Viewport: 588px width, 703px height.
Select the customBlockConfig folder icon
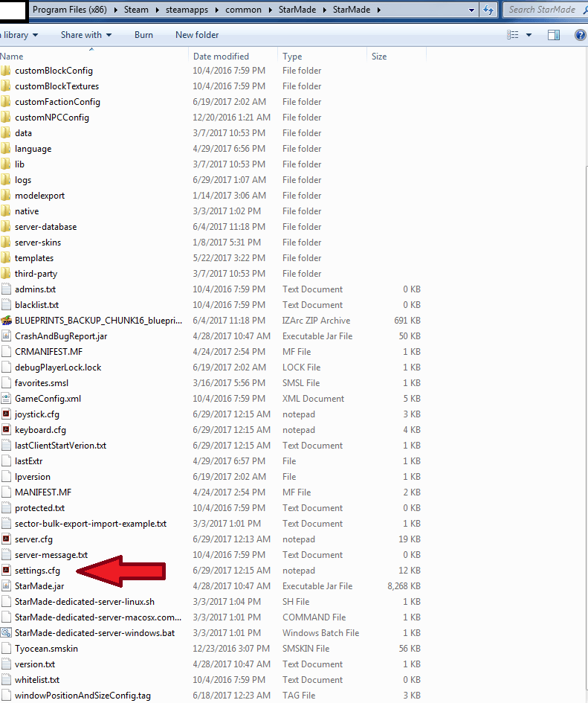(7, 71)
